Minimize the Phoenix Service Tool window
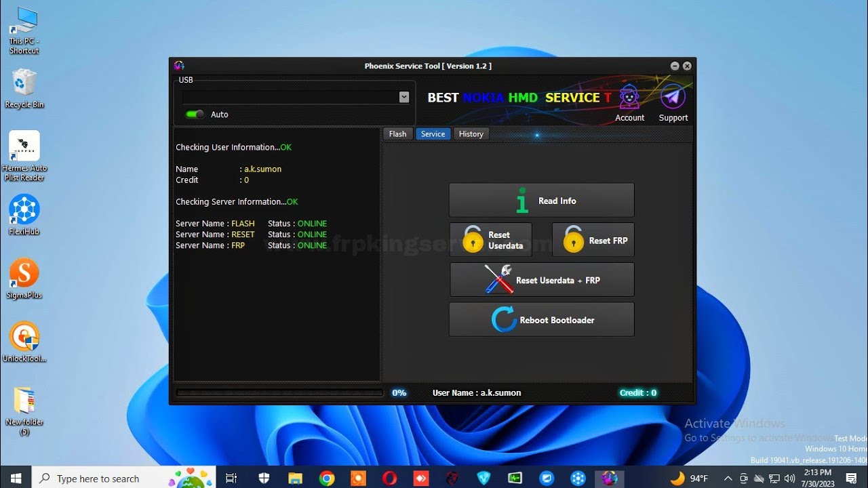Image resolution: width=868 pixels, height=488 pixels. [x=675, y=66]
